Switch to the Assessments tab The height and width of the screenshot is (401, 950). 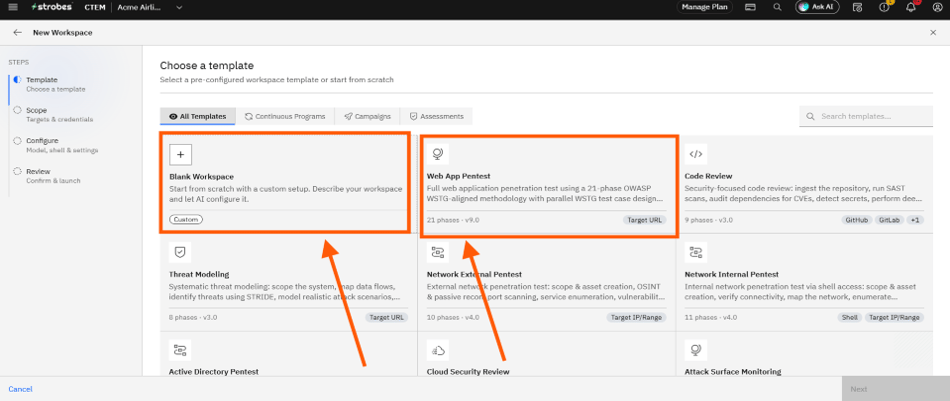pyautogui.click(x=437, y=116)
